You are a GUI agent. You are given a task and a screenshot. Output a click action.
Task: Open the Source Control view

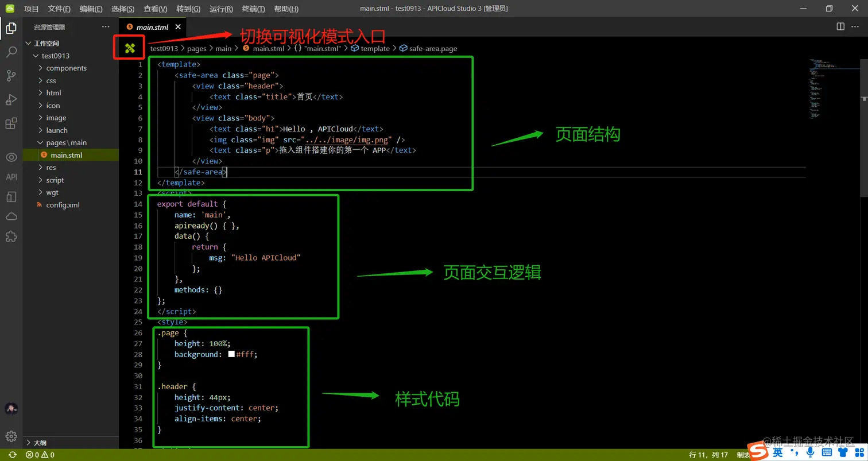coord(11,76)
